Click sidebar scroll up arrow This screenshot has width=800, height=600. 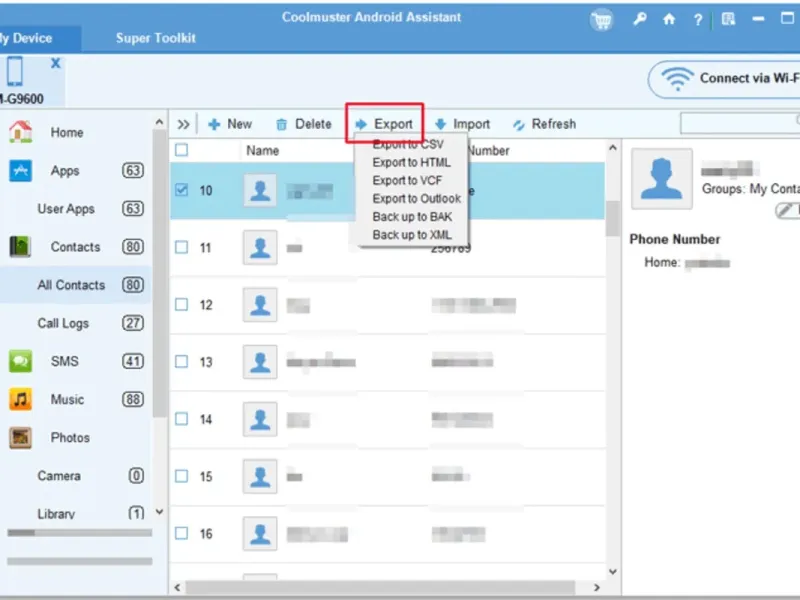(159, 122)
